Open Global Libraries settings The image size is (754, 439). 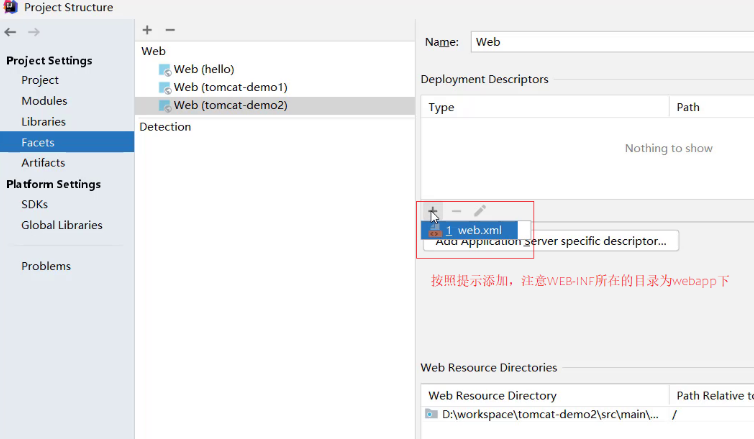(x=62, y=225)
